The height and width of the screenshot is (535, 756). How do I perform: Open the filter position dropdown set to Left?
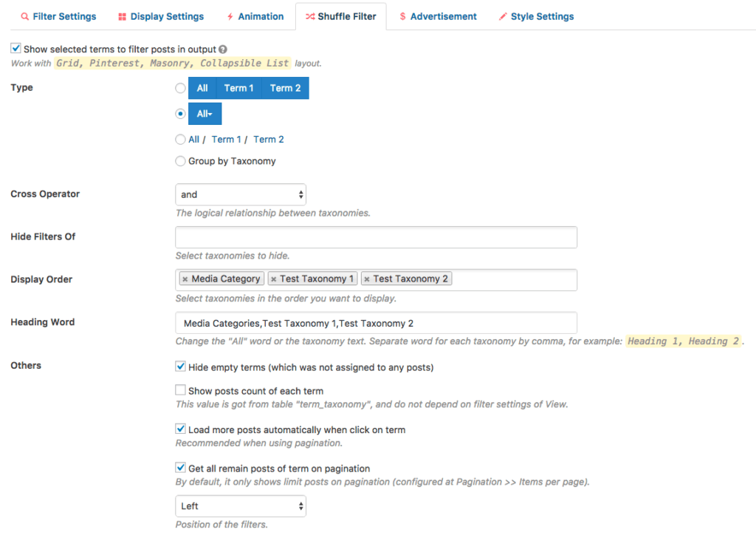pyautogui.click(x=241, y=506)
